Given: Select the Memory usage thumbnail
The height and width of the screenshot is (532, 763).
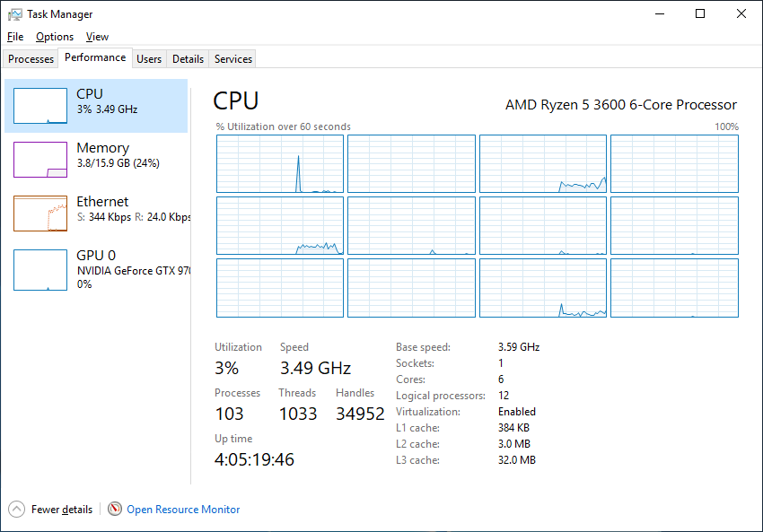Looking at the screenshot, I should pyautogui.click(x=40, y=160).
